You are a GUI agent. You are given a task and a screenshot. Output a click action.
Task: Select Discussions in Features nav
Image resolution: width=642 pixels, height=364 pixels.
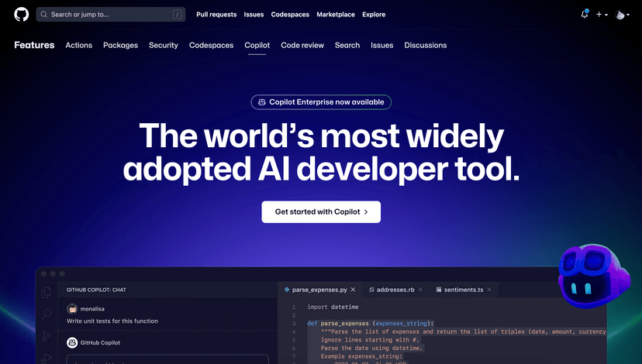click(x=426, y=45)
